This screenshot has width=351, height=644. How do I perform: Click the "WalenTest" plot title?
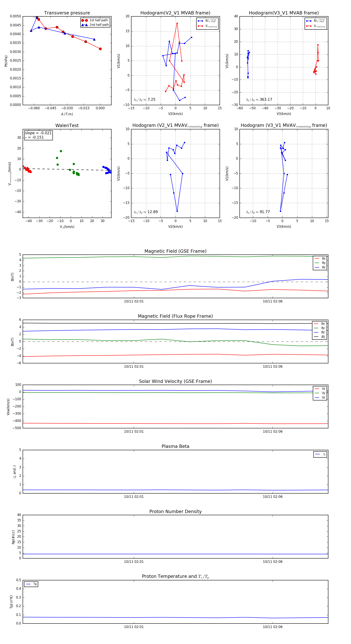(67, 125)
